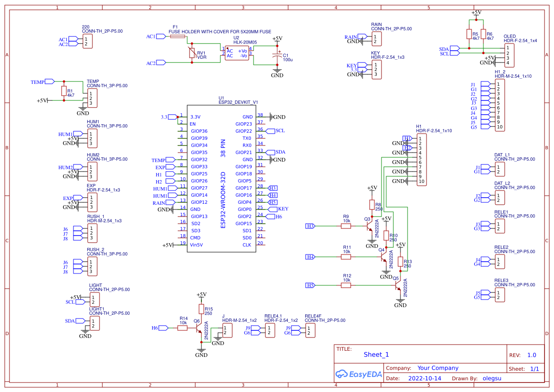The width and height of the screenshot is (554, 392).
Task: Click the sheet number '1/1'
Action: [x=535, y=369]
